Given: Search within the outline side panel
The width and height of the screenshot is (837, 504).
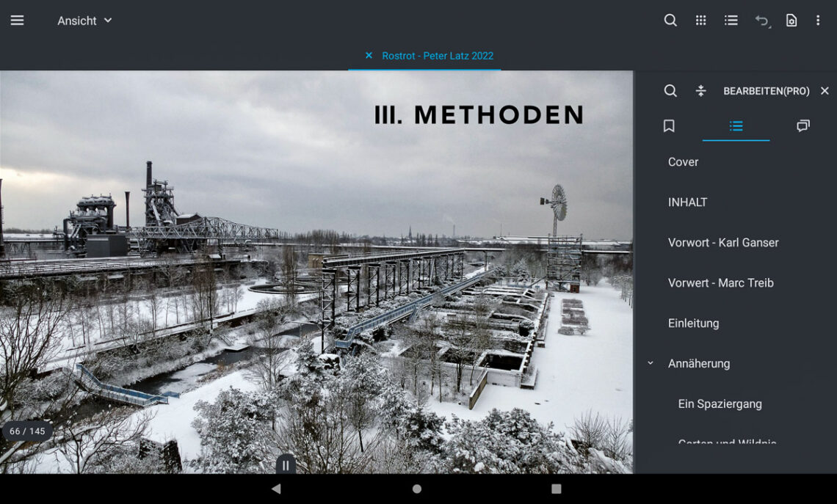Looking at the screenshot, I should point(670,91).
